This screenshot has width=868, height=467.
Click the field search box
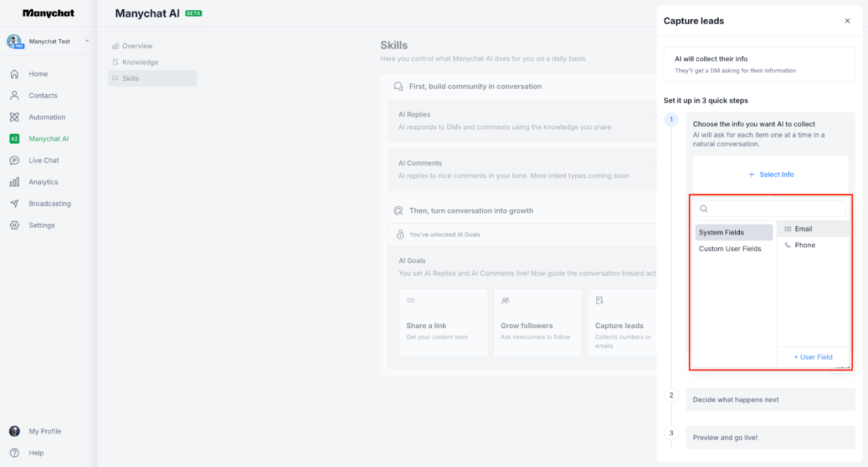[770, 209]
